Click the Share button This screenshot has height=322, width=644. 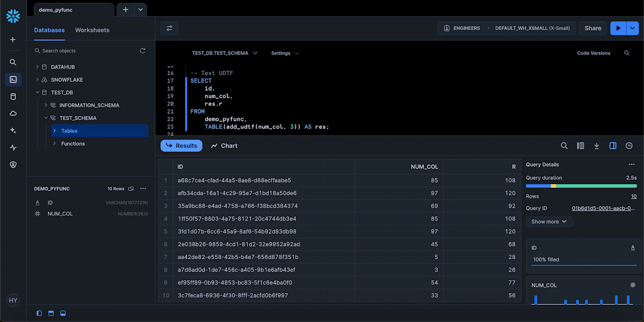(x=593, y=28)
